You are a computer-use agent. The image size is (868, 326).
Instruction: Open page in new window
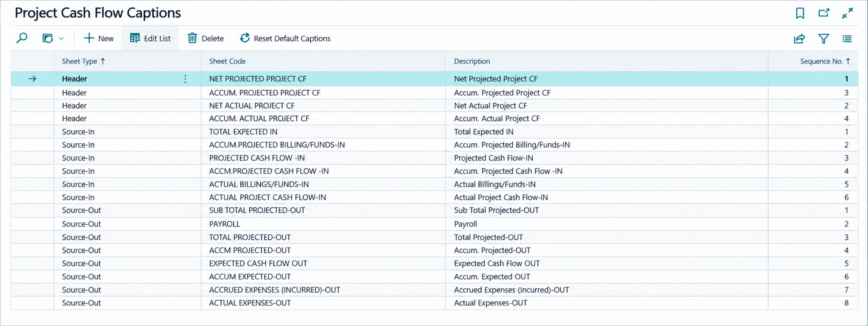tap(824, 13)
